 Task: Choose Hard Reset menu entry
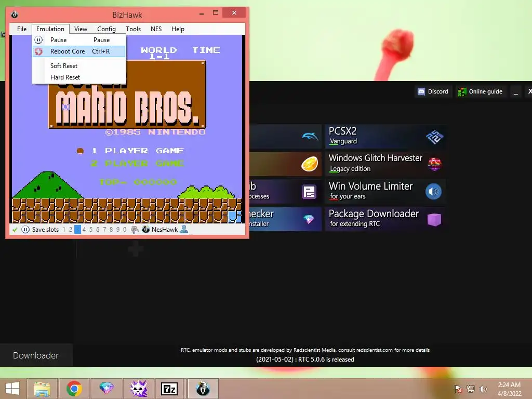tap(79, 77)
